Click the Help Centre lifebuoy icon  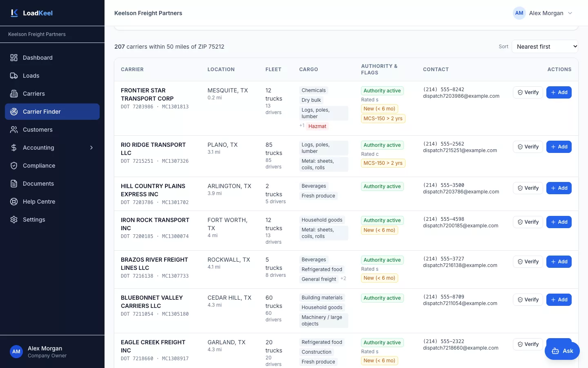click(14, 202)
